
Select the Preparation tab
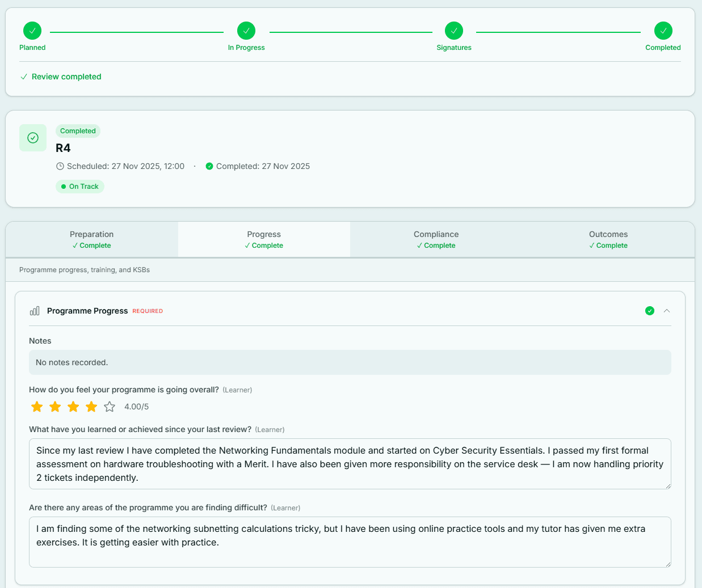pos(91,239)
